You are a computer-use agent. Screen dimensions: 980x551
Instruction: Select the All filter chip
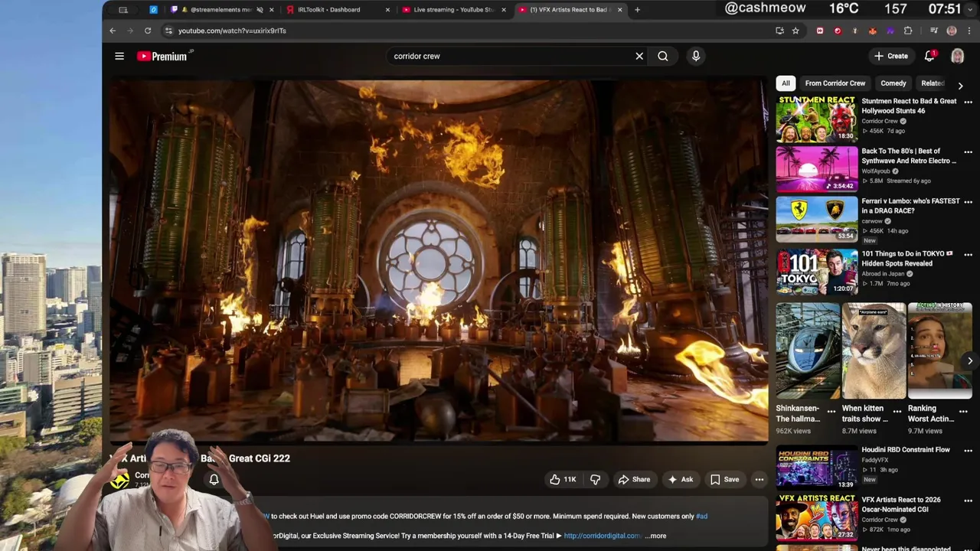786,83
